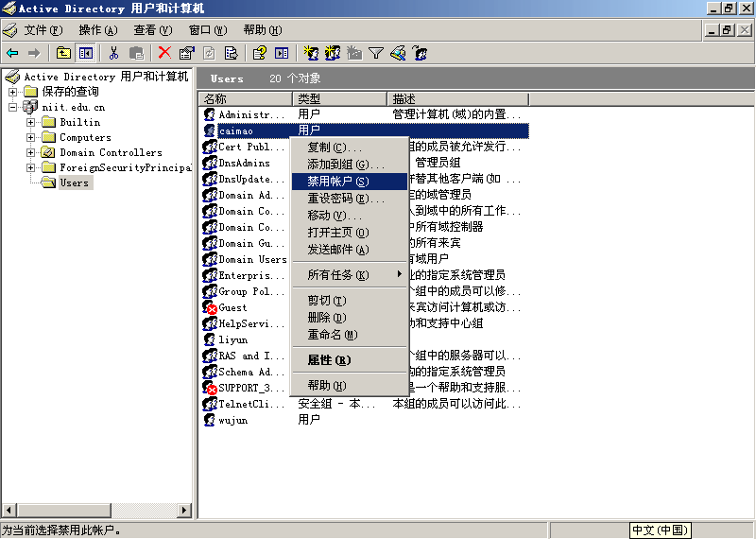Click the Up one level folder icon
The height and width of the screenshot is (539, 756).
63,53
